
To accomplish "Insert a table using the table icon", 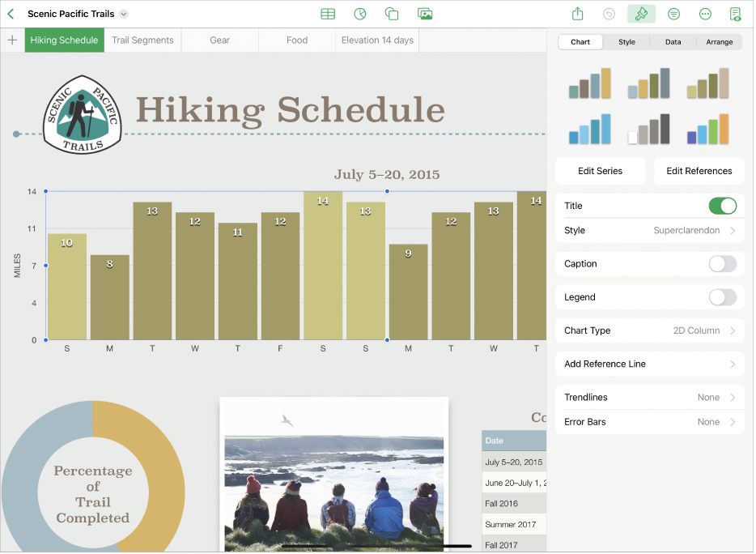I will (328, 14).
